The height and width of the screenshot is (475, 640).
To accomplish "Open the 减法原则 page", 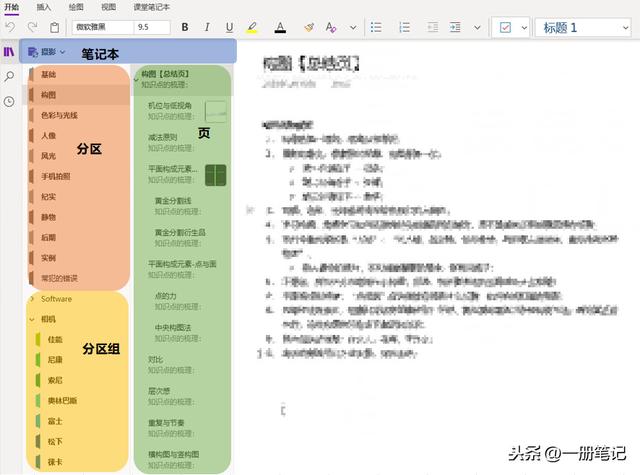I will [x=182, y=143].
